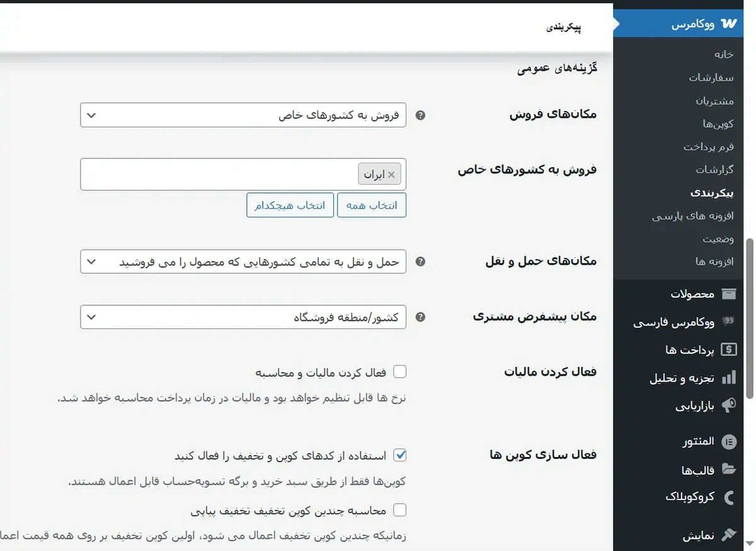This screenshot has height=551, width=756.
Task: Uncheck استفاده از کدهای کوپن و تخفیف
Action: (399, 455)
